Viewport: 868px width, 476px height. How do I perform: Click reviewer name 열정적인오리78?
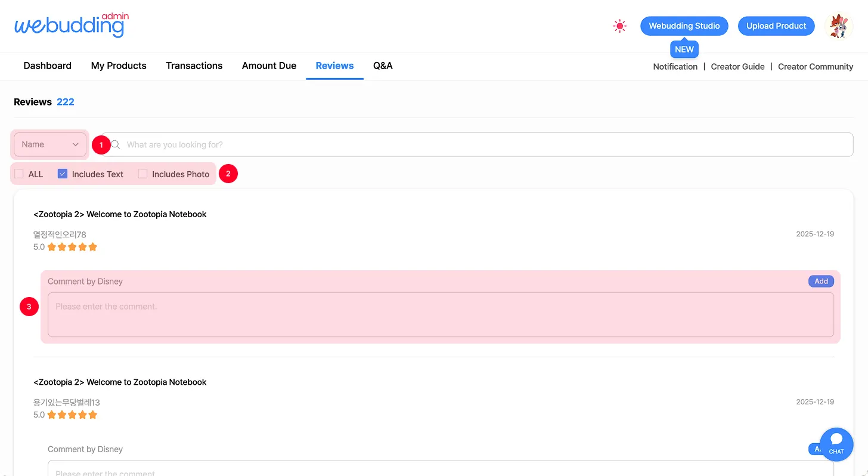[x=60, y=234]
